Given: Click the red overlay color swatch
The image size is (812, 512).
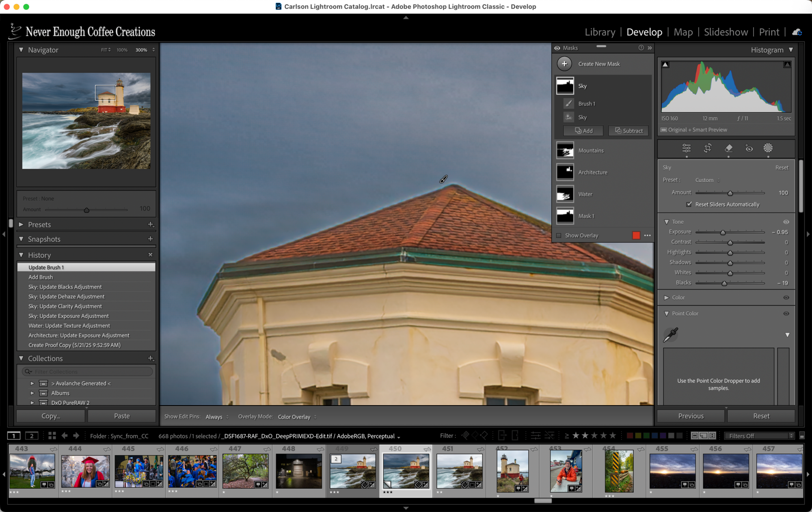Looking at the screenshot, I should pyautogui.click(x=636, y=235).
